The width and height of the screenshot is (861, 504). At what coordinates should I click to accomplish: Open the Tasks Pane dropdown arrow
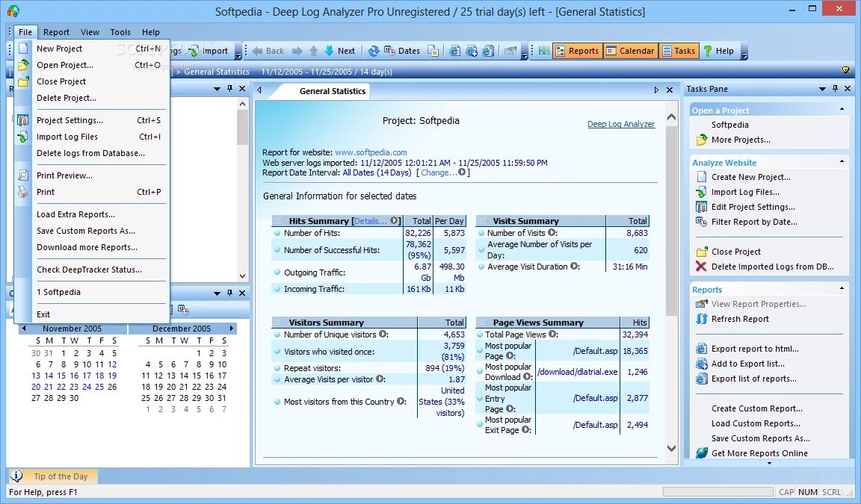[822, 89]
